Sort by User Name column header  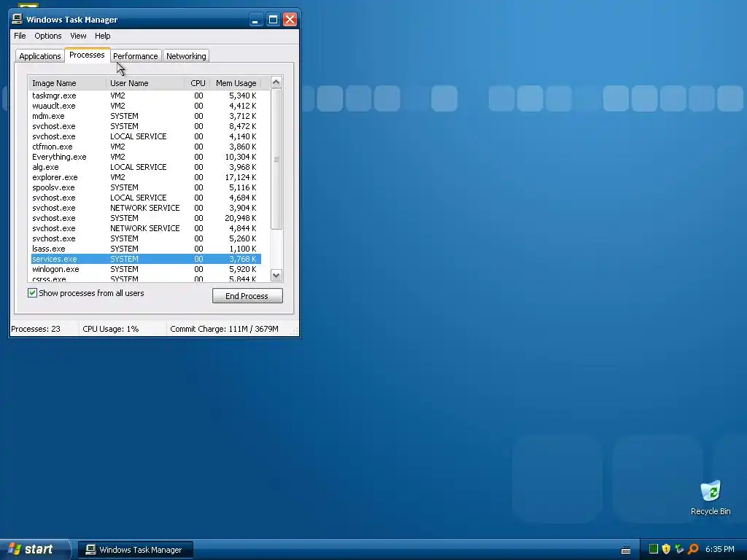145,83
